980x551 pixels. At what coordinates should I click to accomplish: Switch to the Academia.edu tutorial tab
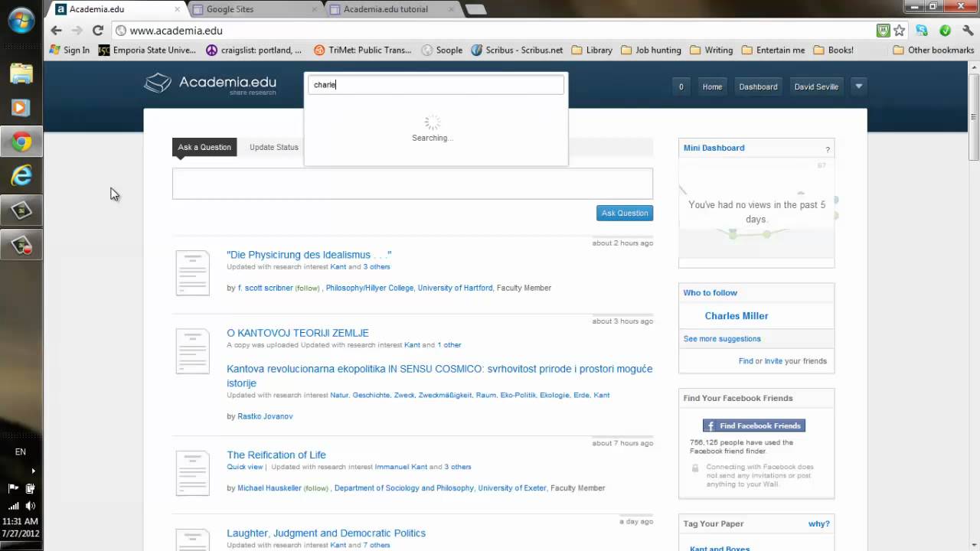coord(392,9)
